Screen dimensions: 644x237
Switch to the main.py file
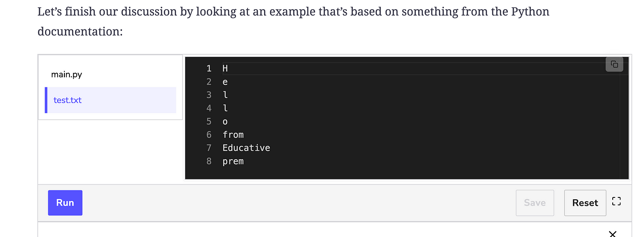pyautogui.click(x=67, y=74)
